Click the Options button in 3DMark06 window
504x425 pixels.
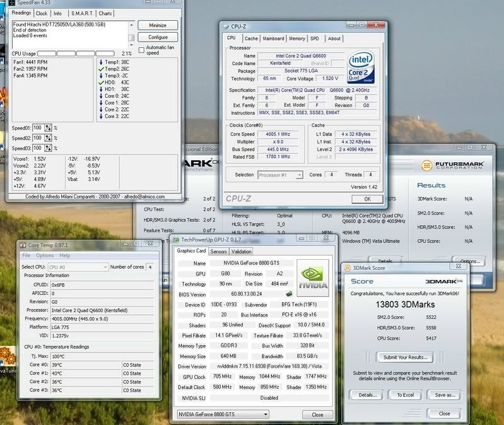click(x=469, y=261)
